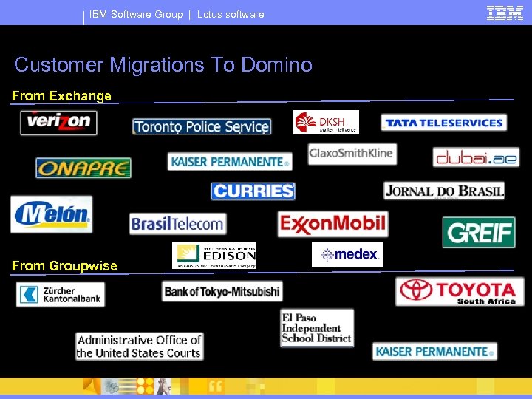Click the IBM logo in the header
This screenshot has height=399, width=532.
[x=505, y=13]
